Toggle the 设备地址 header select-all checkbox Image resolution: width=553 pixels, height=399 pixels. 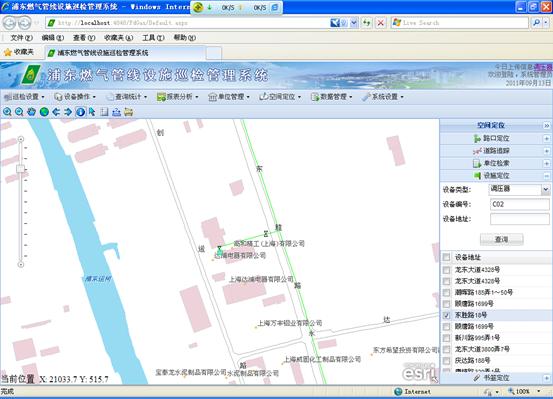446,257
